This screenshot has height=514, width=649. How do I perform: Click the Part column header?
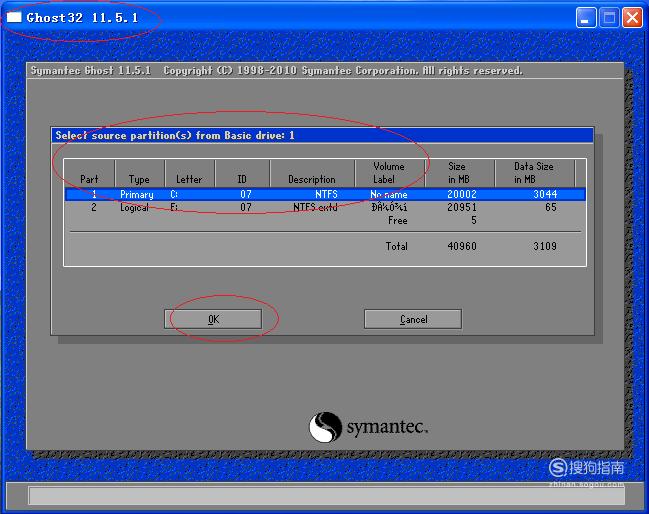(x=89, y=173)
